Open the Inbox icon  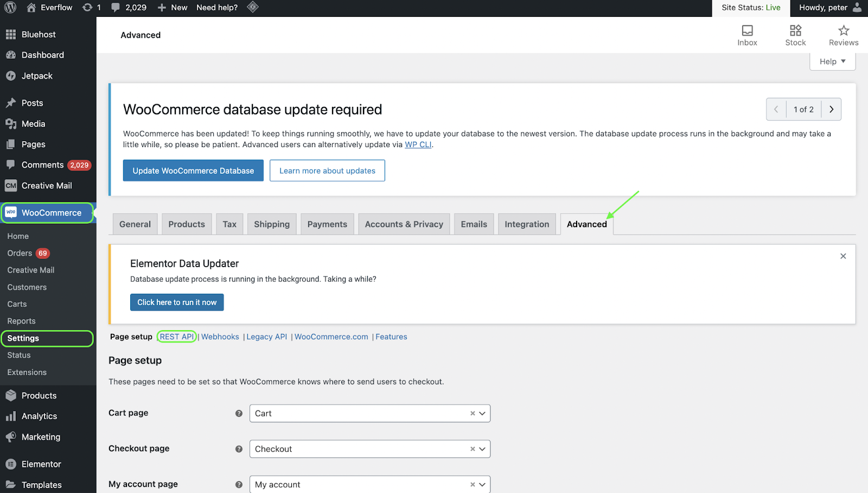coord(748,30)
